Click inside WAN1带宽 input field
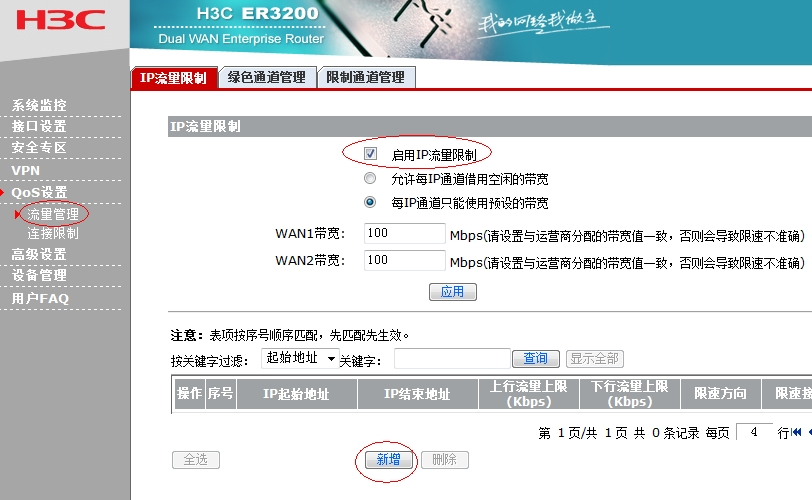The width and height of the screenshot is (812, 500). (404, 234)
